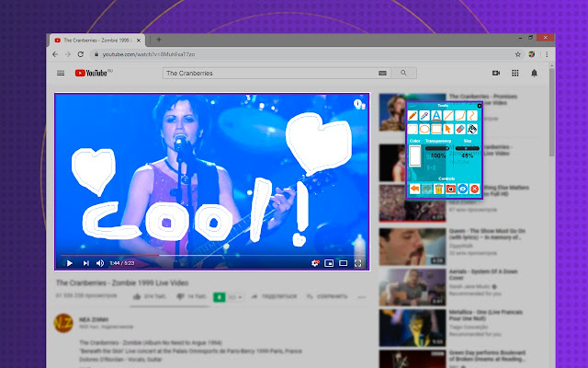Take screenshot with the camera control
This screenshot has width=588, height=368.
451,189
